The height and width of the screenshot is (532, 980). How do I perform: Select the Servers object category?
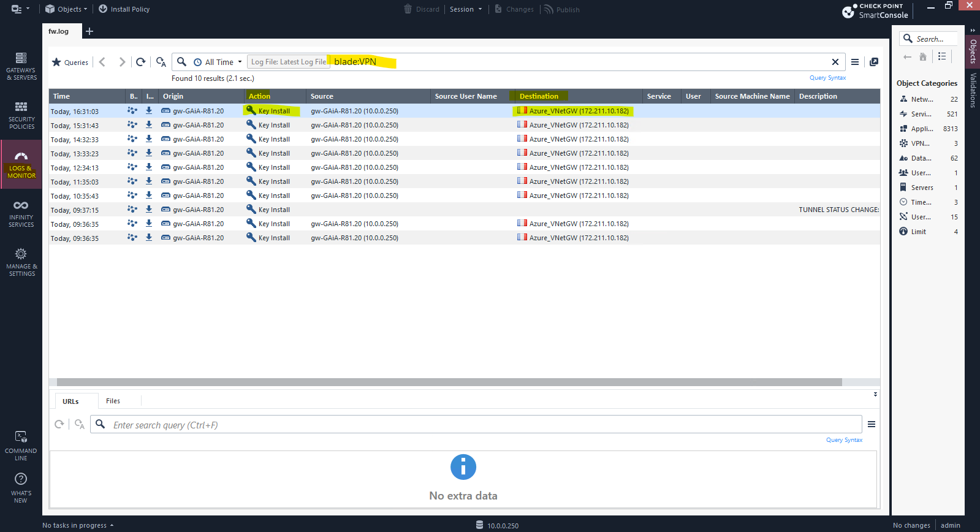click(x=928, y=188)
